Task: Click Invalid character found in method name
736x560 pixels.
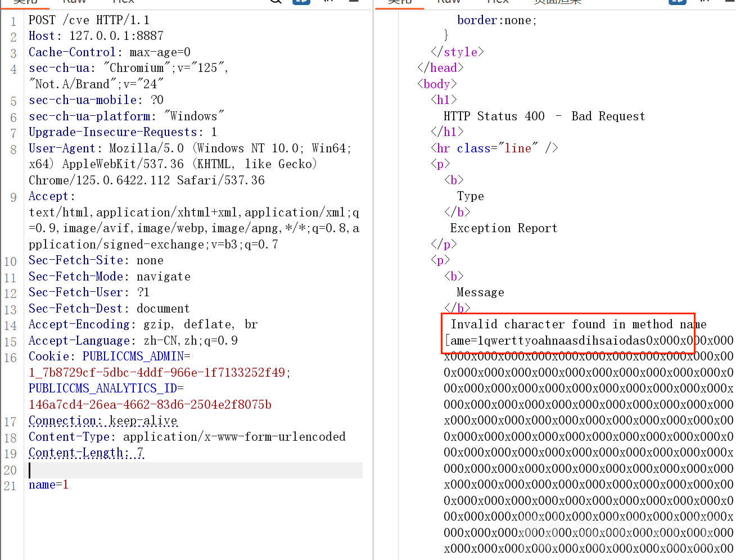Action: coord(579,324)
